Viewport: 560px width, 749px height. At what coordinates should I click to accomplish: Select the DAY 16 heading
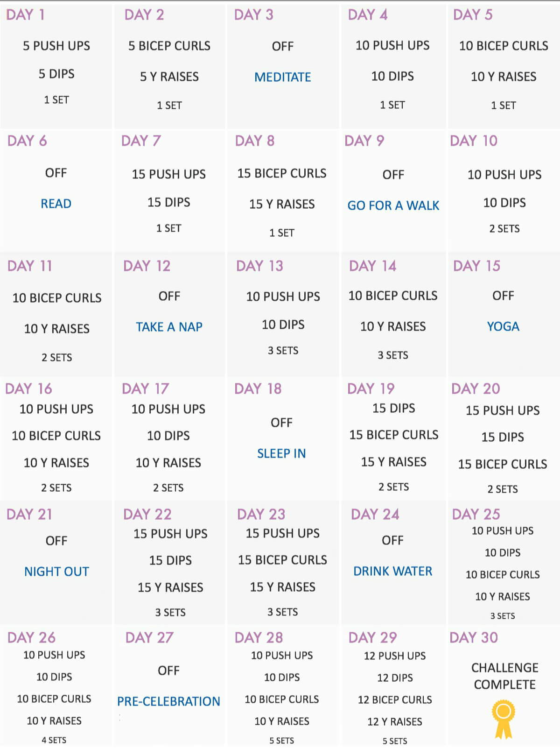point(28,389)
